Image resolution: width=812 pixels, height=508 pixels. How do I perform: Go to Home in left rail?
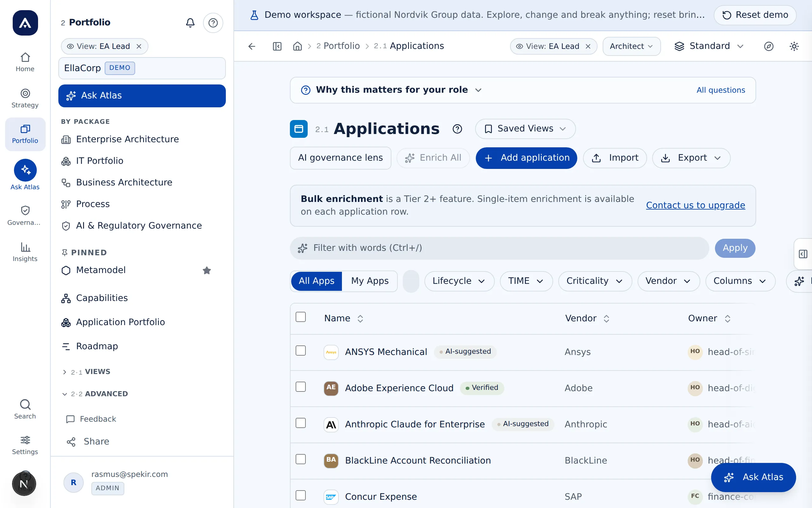tap(25, 62)
